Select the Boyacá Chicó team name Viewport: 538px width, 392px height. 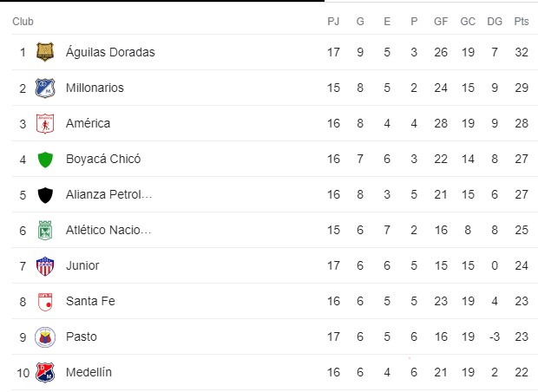coord(103,159)
